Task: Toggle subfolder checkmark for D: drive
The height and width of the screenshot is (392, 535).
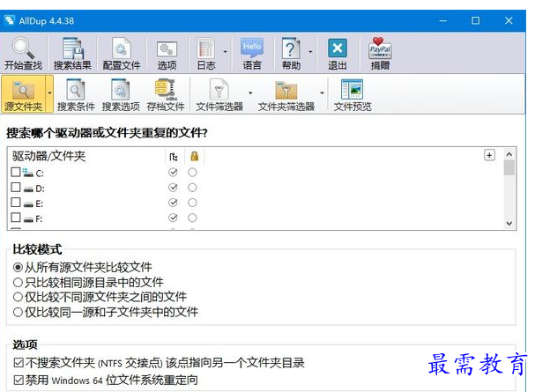Action: (x=173, y=187)
